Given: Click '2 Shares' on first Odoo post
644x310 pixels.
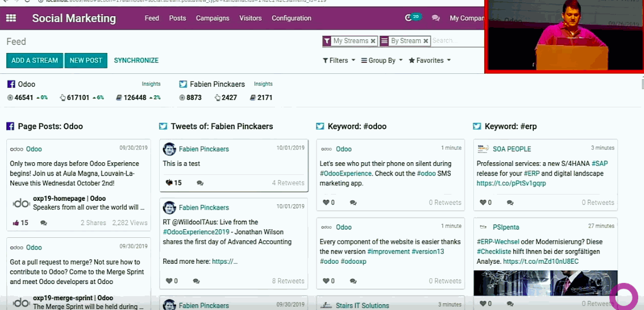Looking at the screenshot, I should point(93,223).
